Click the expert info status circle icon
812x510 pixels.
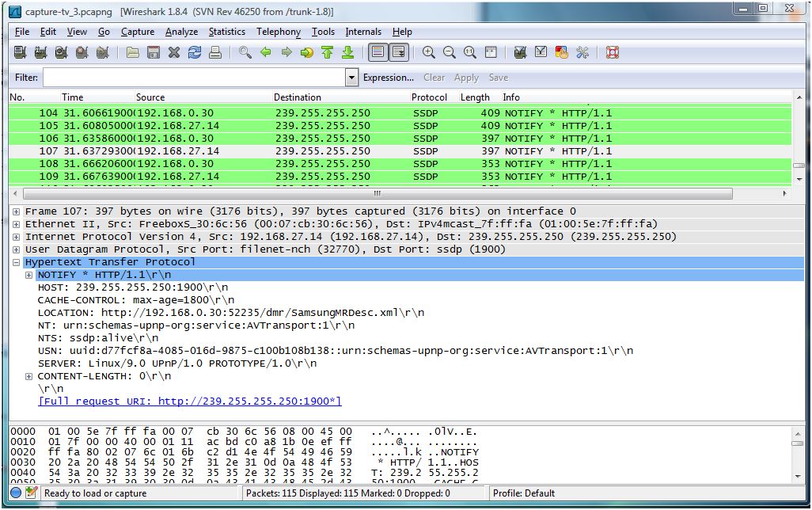pyautogui.click(x=16, y=493)
